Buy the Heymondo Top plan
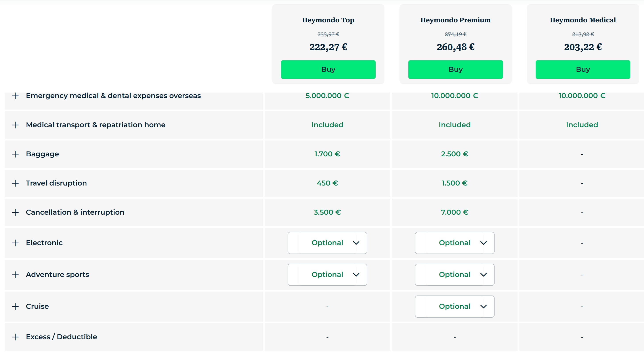 pos(328,69)
